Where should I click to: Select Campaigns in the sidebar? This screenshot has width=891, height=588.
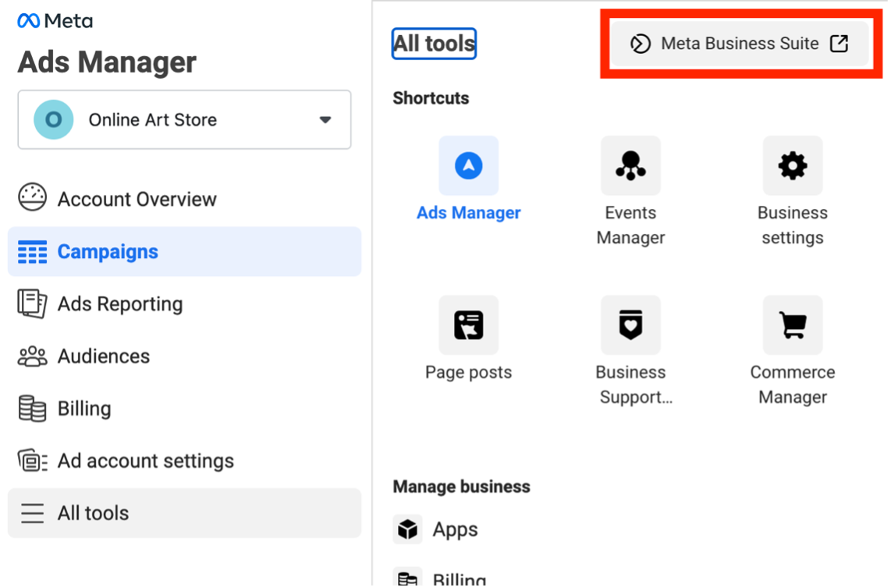point(108,252)
